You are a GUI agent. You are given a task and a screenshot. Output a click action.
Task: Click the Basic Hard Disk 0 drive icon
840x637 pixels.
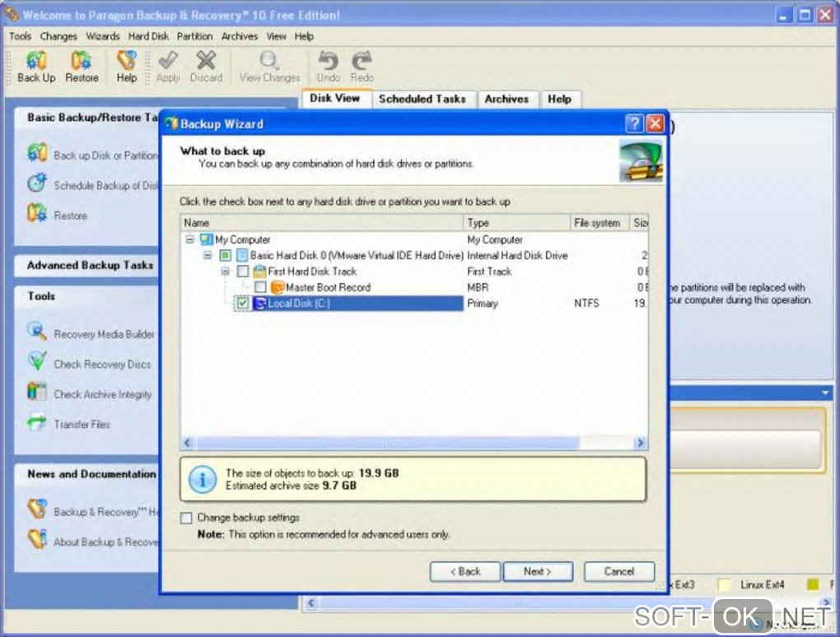tap(242, 255)
